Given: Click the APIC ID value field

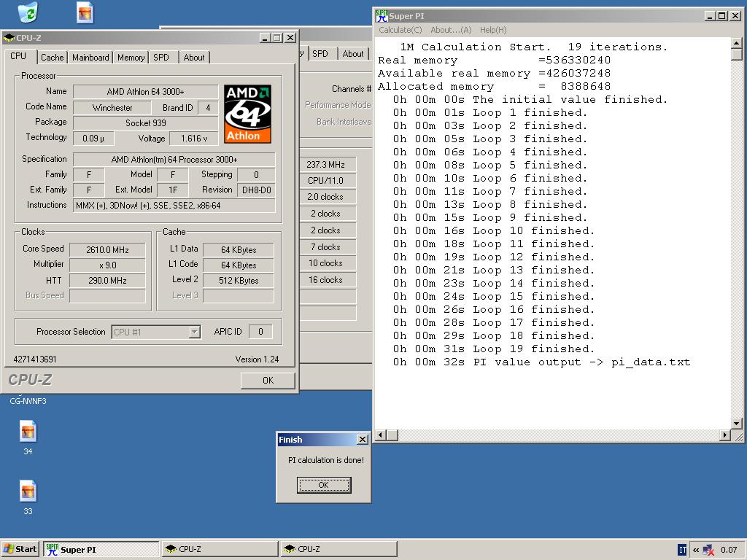Looking at the screenshot, I should click(x=260, y=332).
